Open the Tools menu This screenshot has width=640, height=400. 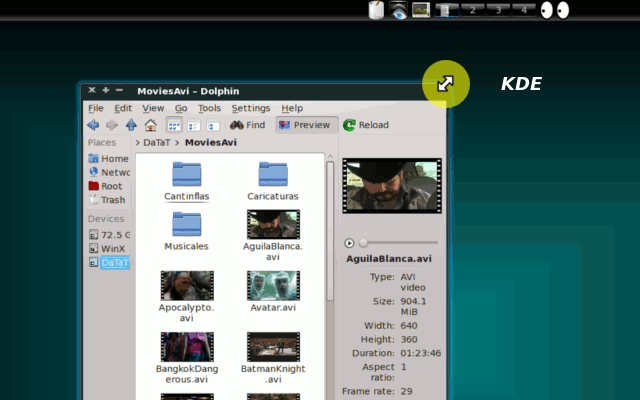[209, 108]
